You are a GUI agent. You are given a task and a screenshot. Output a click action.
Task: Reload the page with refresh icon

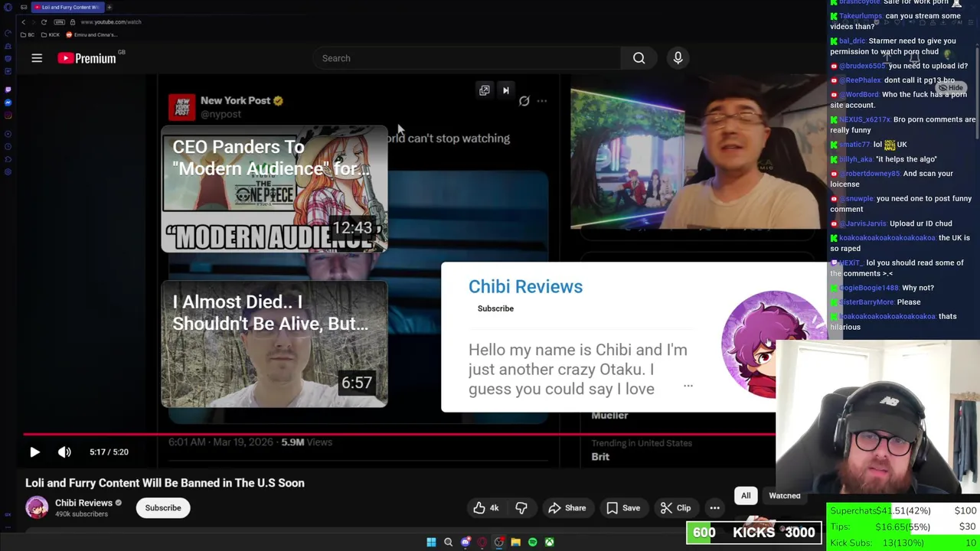coord(44,22)
